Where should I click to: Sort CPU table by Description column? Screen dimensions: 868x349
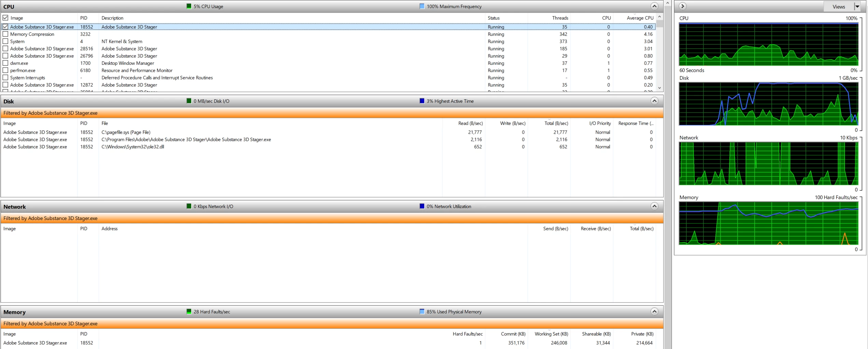[292, 18]
